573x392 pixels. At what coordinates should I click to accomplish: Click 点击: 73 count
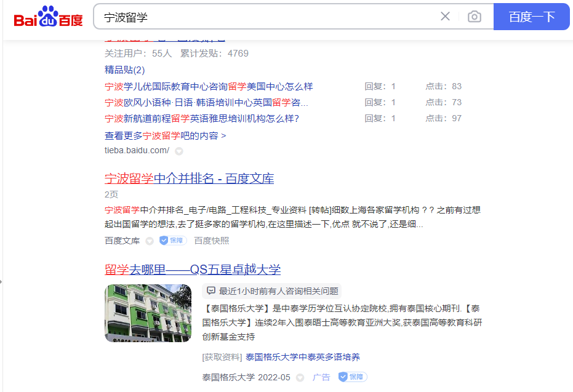(x=443, y=103)
